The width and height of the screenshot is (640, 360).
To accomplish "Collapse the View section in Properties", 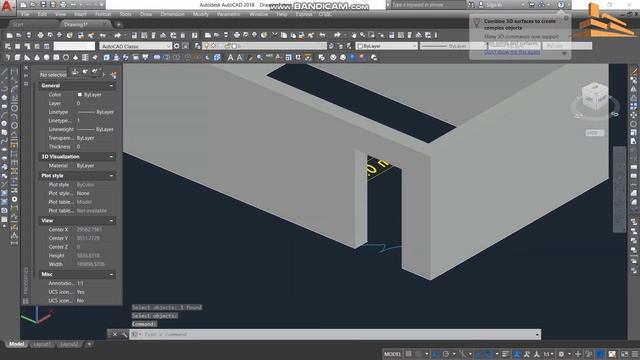I will tap(111, 220).
